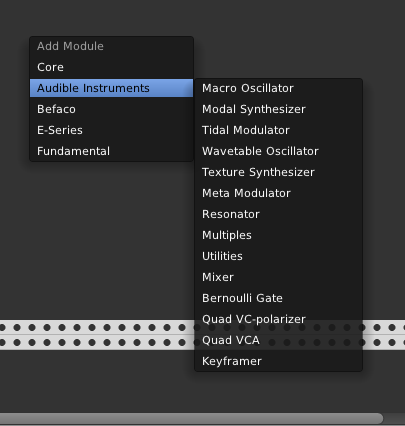The height and width of the screenshot is (426, 405).
Task: Choose the Quad VC-polarizer module
Action: (x=278, y=319)
